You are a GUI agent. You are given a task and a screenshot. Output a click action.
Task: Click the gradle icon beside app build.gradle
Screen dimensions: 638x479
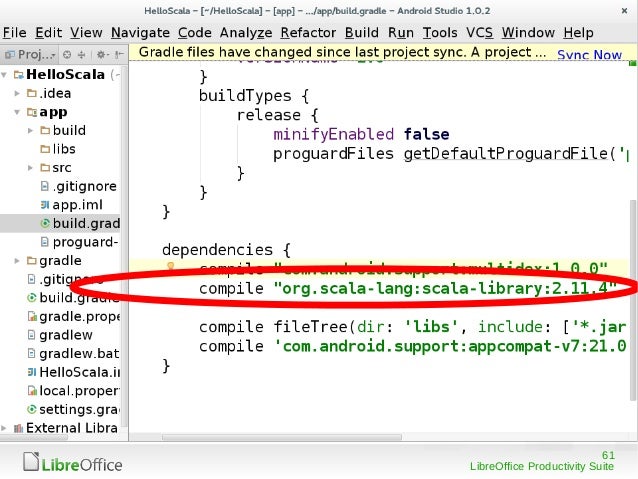tap(45, 223)
